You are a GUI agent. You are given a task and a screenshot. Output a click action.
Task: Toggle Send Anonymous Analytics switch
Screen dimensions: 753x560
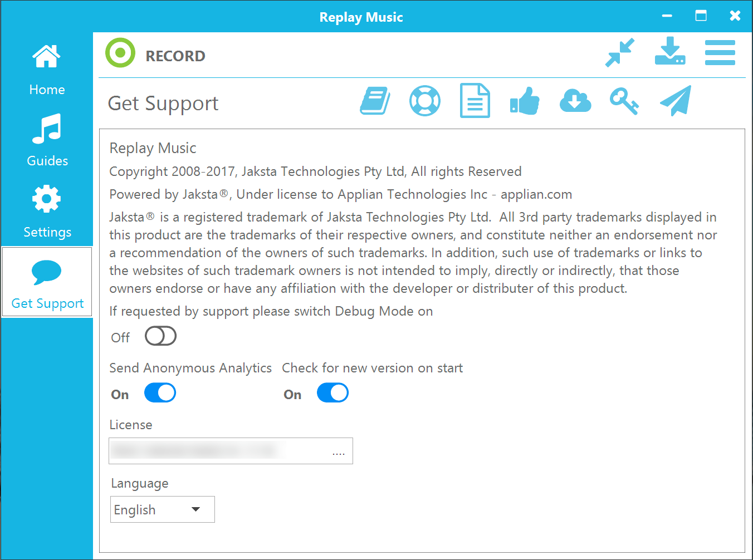pos(160,393)
